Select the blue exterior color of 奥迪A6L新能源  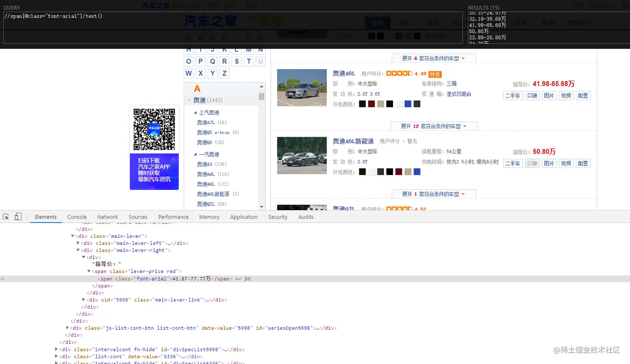(x=417, y=172)
